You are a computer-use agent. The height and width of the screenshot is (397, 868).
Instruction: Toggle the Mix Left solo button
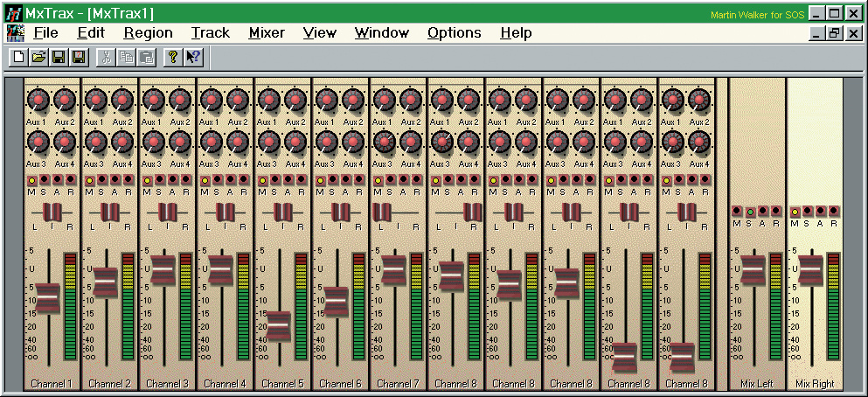coord(750,212)
